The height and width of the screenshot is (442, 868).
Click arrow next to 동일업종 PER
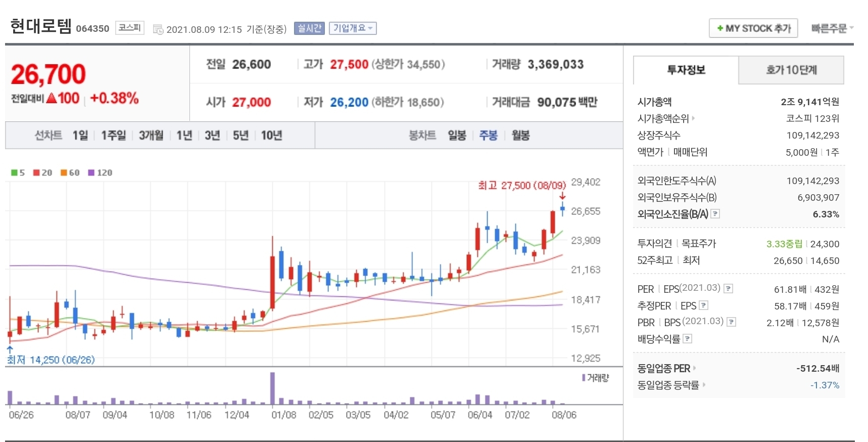(x=694, y=368)
